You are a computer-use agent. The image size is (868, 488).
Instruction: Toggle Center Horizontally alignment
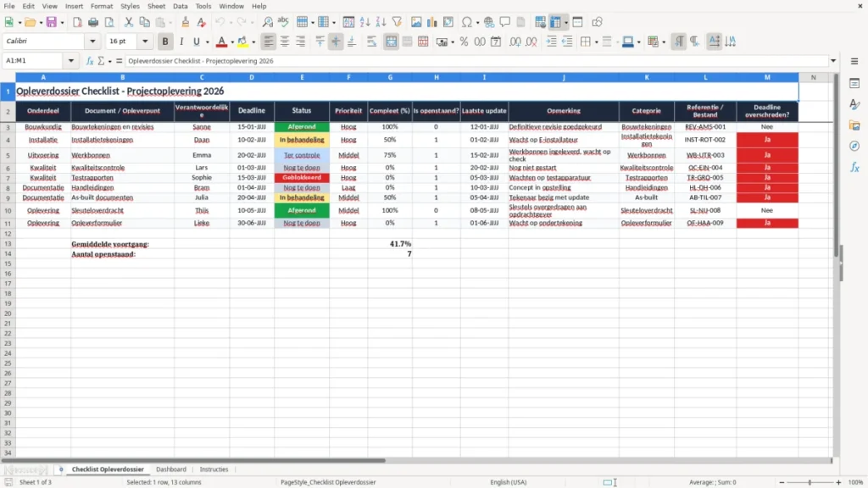[285, 42]
